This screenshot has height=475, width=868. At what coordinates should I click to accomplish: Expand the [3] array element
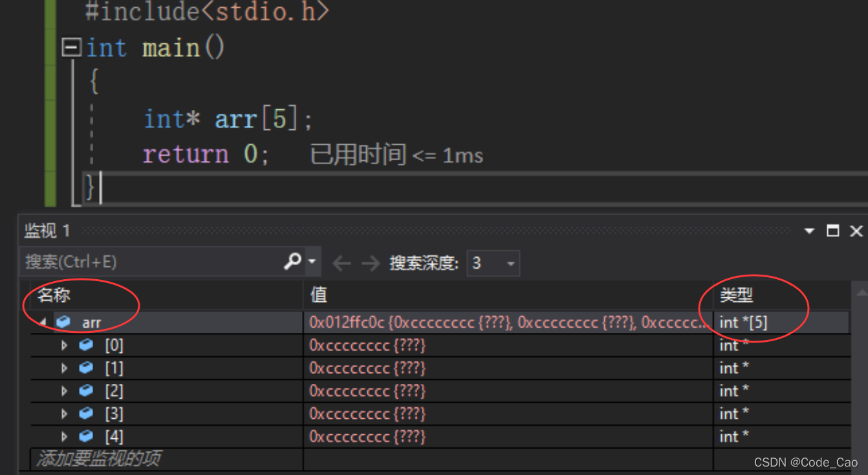pos(64,414)
